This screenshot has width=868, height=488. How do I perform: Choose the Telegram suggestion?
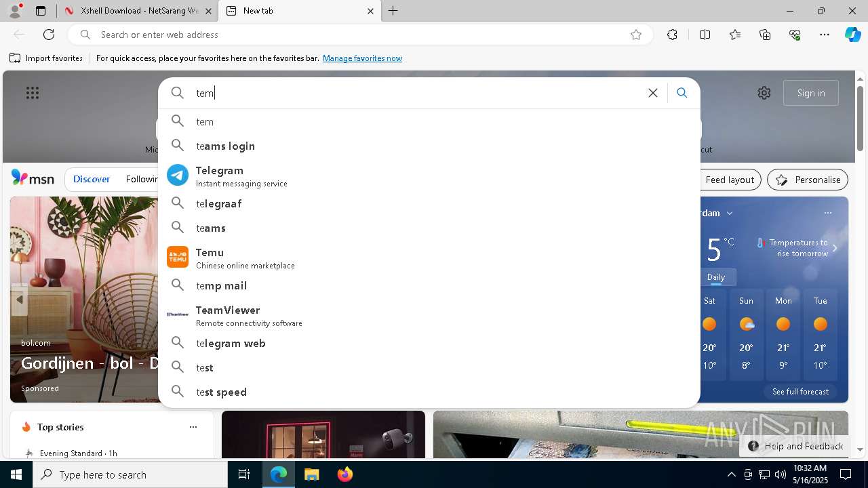point(429,176)
